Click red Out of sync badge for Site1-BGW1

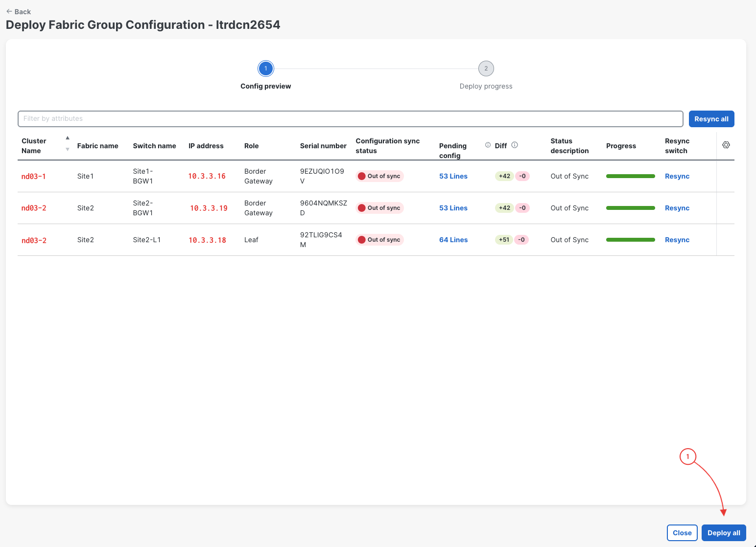(x=379, y=176)
